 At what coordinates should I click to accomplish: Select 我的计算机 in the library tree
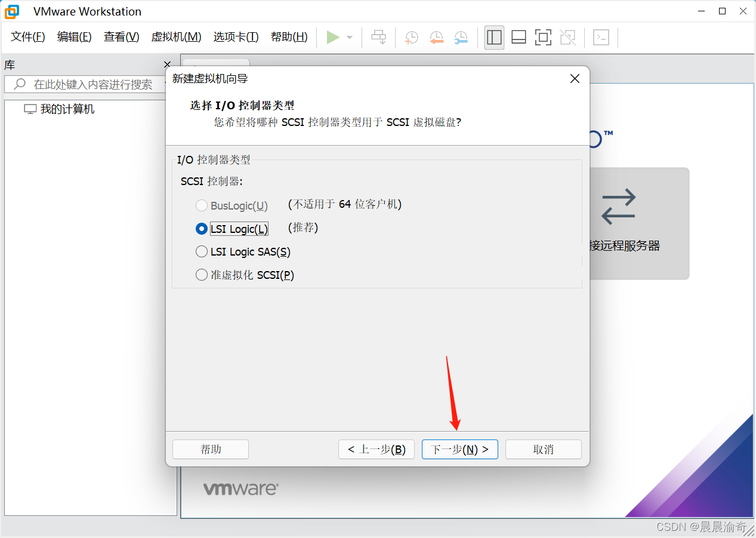(x=67, y=109)
